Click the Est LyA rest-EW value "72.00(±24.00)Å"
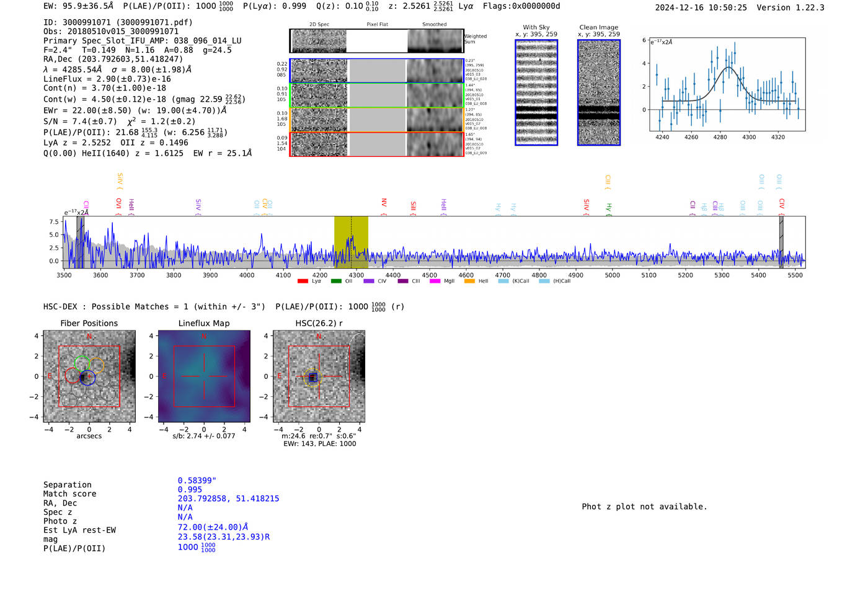The width and height of the screenshot is (868, 591). coord(214,527)
